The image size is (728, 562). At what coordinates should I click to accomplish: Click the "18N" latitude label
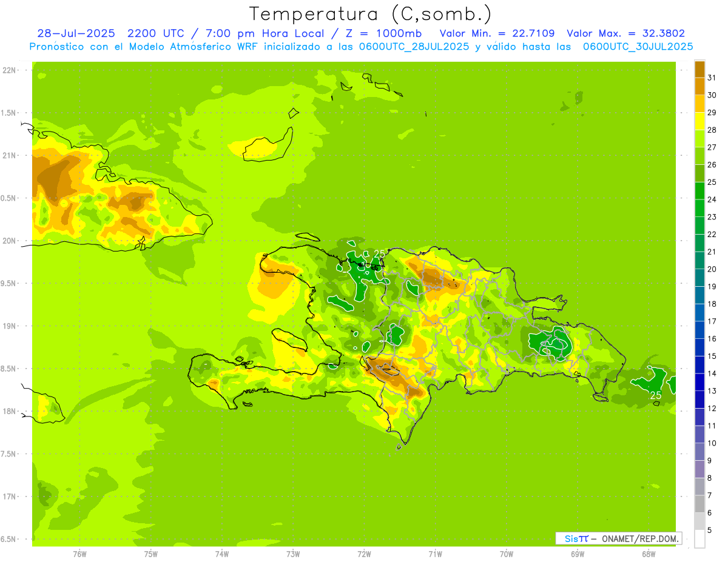point(8,411)
